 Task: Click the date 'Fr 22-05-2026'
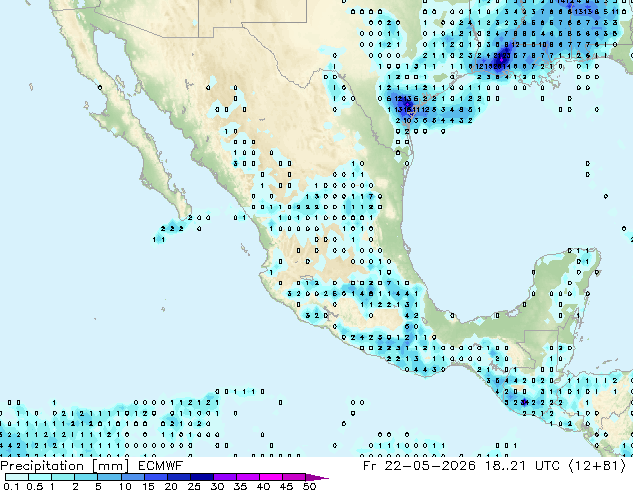point(419,466)
